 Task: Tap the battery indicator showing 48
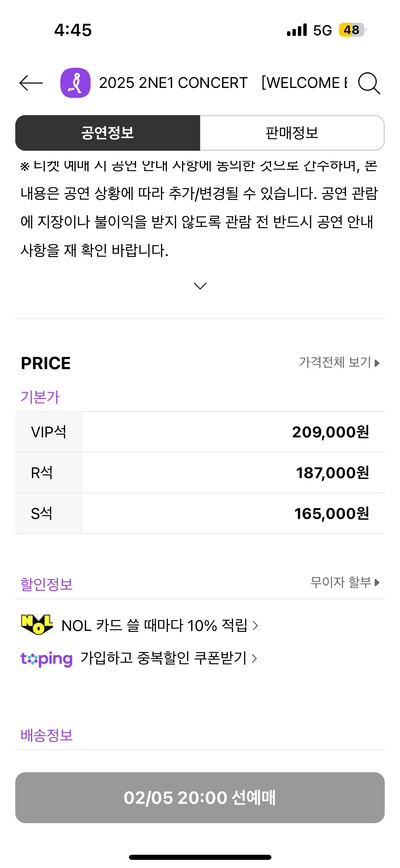click(352, 30)
